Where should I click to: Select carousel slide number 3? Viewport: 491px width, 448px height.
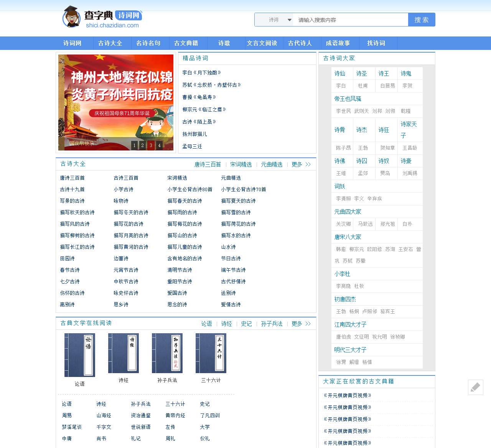tap(151, 145)
